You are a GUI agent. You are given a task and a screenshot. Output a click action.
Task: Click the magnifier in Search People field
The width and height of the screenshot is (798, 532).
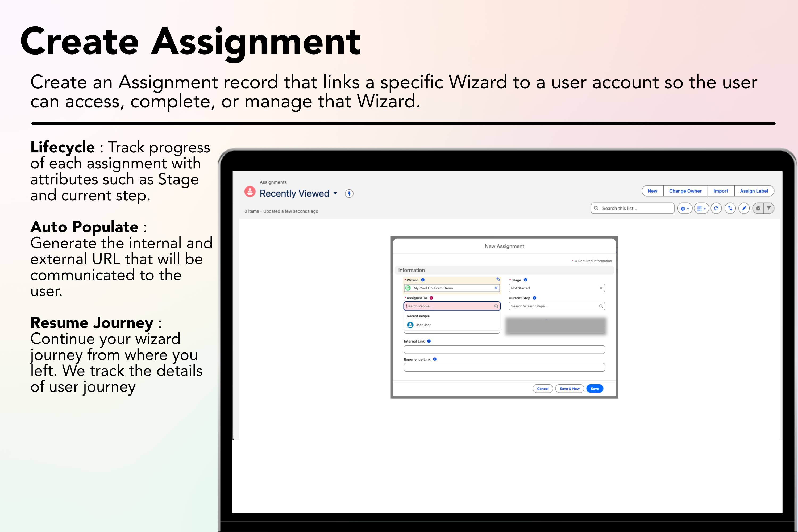(496, 306)
